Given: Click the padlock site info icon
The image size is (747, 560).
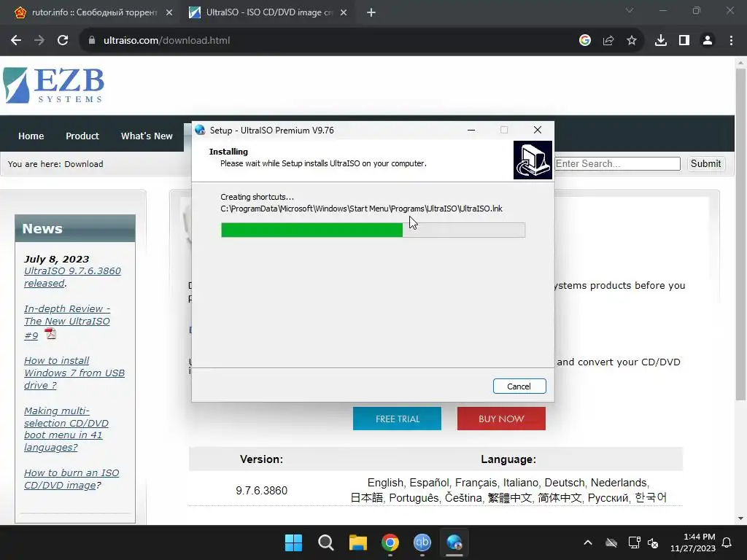Looking at the screenshot, I should 92,41.
